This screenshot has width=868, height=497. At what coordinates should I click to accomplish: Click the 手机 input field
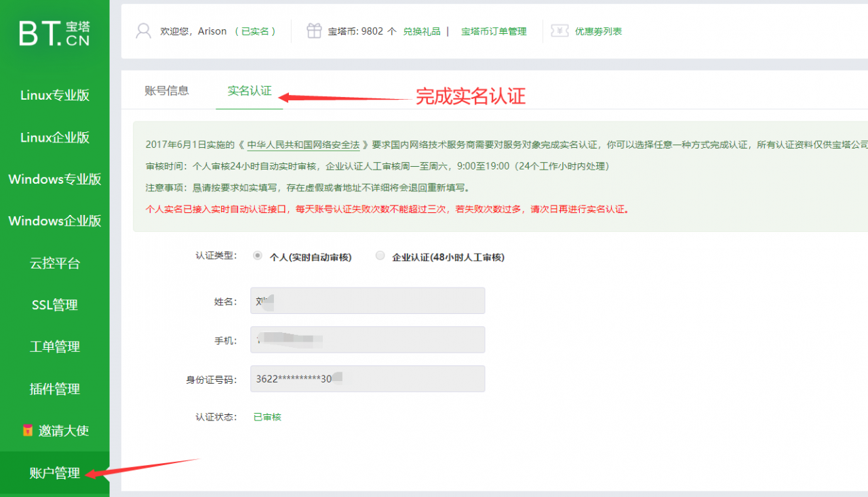(x=368, y=340)
